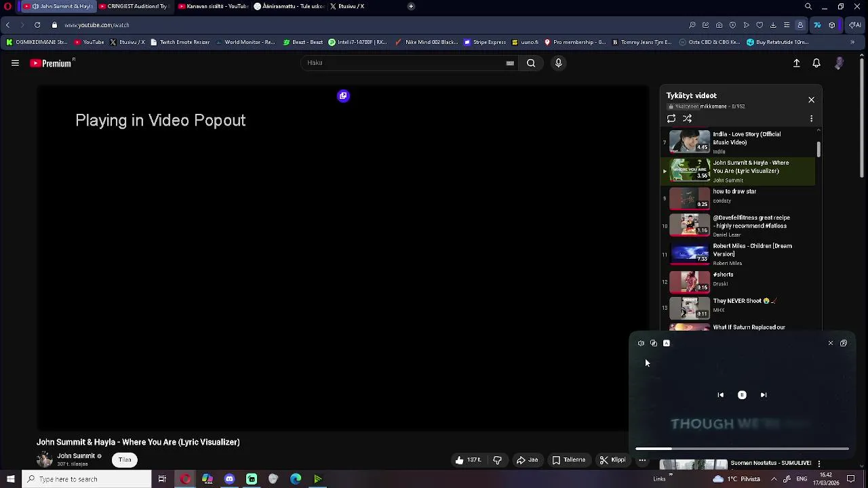Open more actions ellipsis below video

(642, 460)
